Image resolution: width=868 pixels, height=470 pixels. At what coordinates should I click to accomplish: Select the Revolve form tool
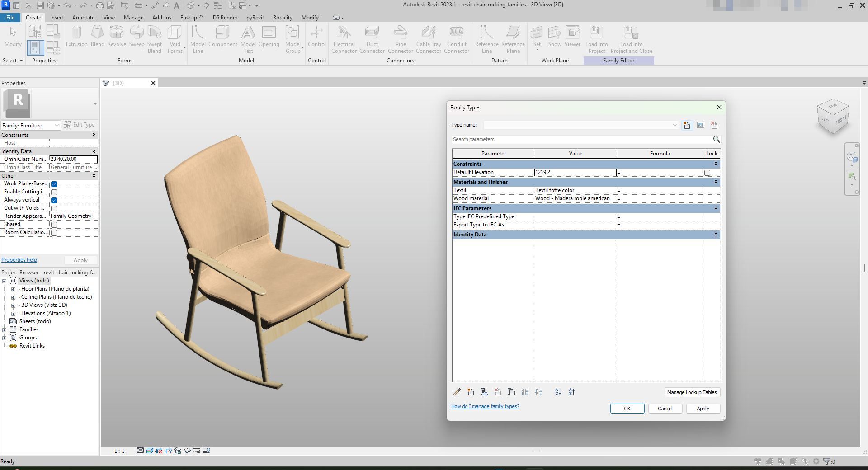pyautogui.click(x=117, y=36)
